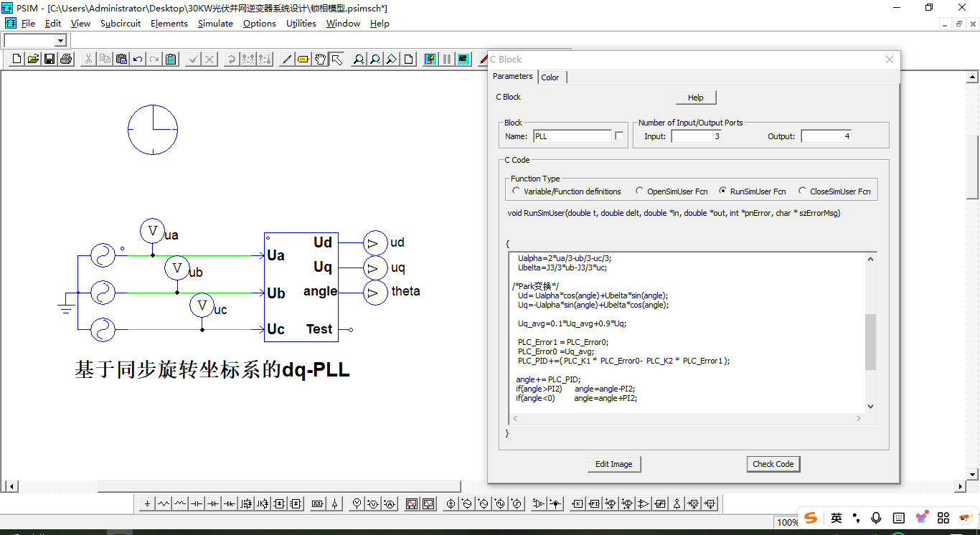Viewport: 980px width, 535px height.
Task: Click the Run Simulation icon
Action: tap(430, 60)
